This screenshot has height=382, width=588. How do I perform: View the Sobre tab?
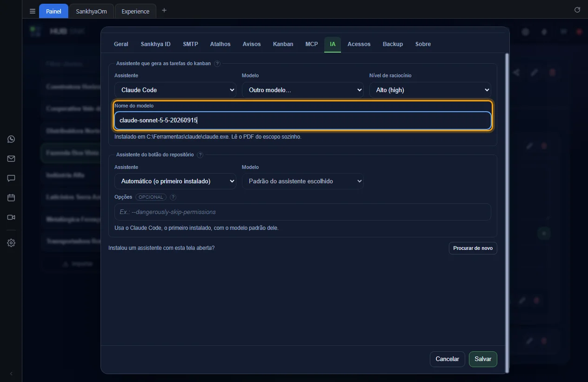(x=423, y=44)
